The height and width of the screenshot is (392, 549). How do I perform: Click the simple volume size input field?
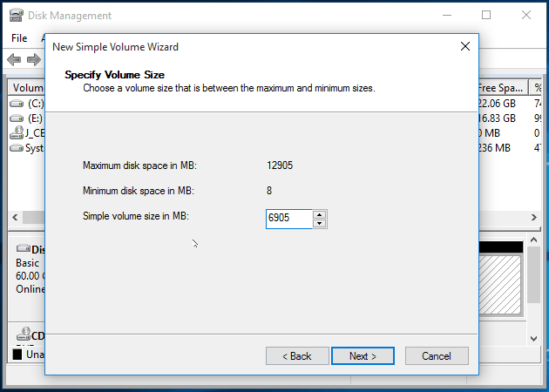click(288, 218)
